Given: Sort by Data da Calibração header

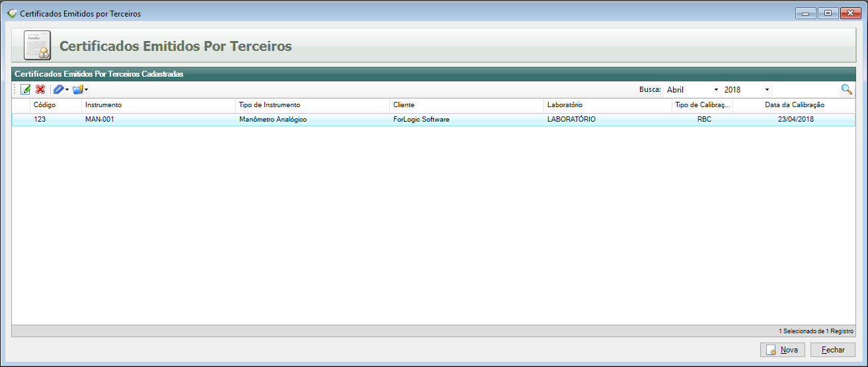Looking at the screenshot, I should click(794, 105).
